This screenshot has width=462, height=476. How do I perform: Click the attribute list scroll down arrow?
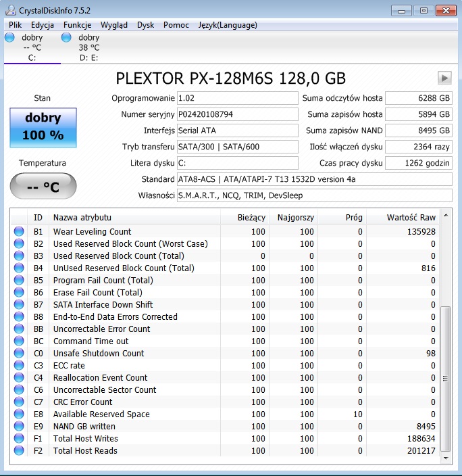point(446,458)
